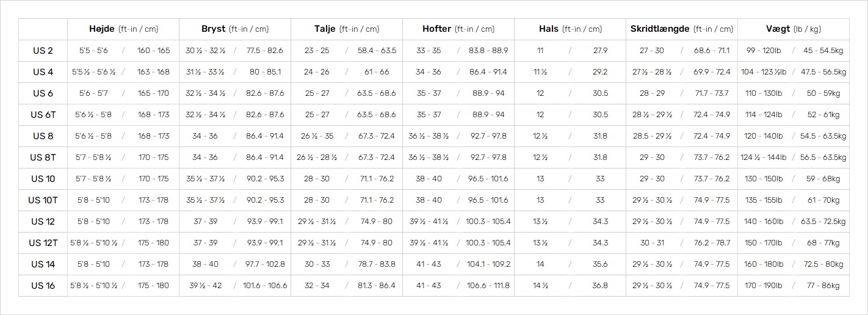868x315 pixels.
Task: Select the US 6T size row label
Action: click(43, 115)
